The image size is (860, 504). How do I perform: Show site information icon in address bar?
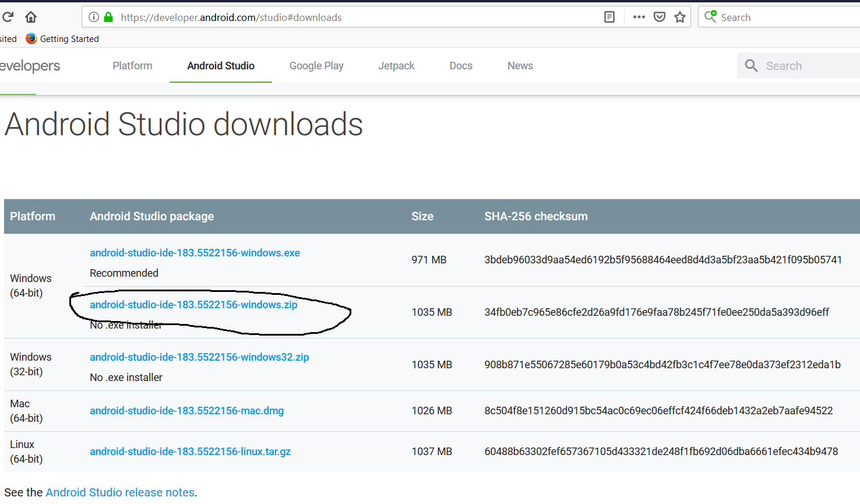[x=93, y=17]
